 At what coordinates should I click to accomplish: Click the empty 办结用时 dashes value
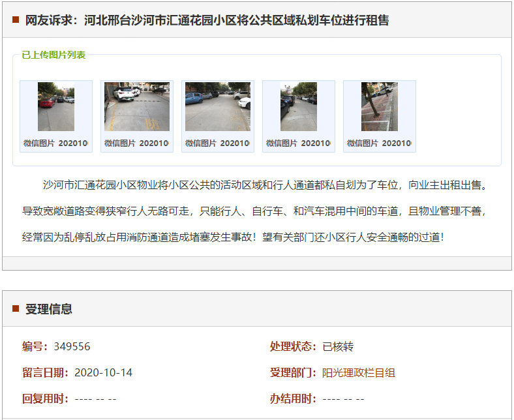[343, 399]
